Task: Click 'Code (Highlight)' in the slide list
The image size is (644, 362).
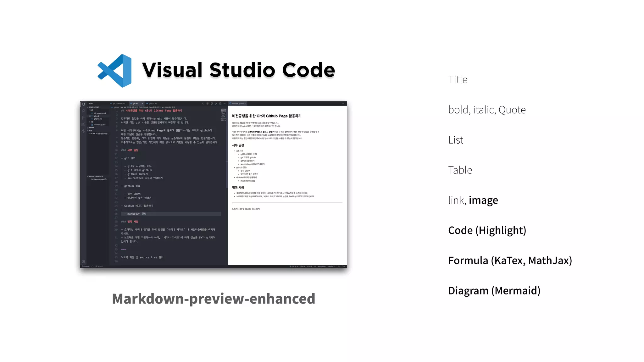Action: point(487,230)
